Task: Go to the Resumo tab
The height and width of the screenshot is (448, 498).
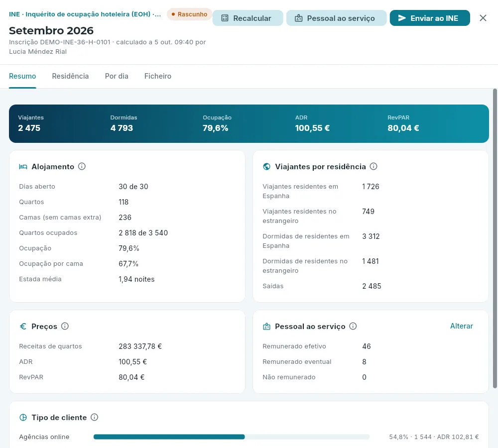Action: point(22,76)
